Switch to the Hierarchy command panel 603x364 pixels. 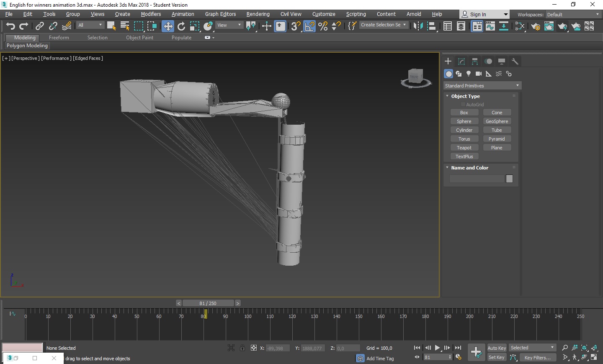[475, 62]
